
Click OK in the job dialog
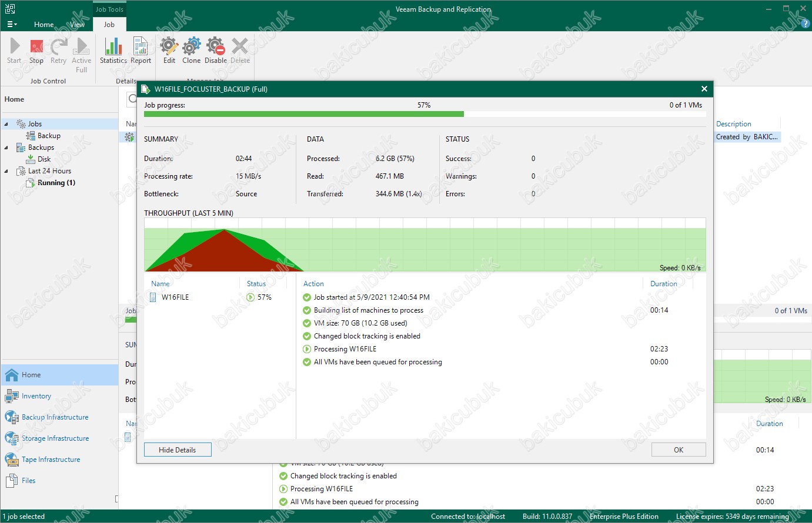(679, 450)
